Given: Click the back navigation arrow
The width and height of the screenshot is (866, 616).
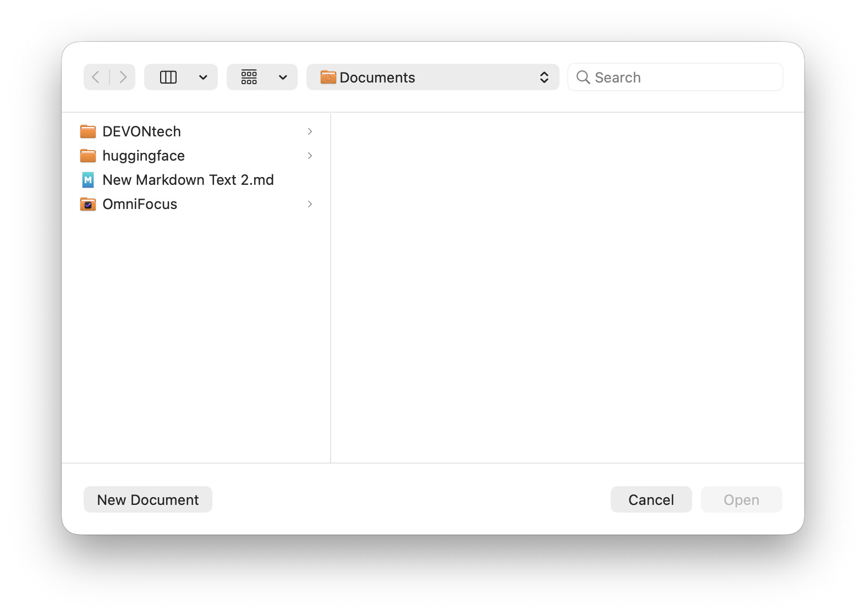Looking at the screenshot, I should 96,77.
